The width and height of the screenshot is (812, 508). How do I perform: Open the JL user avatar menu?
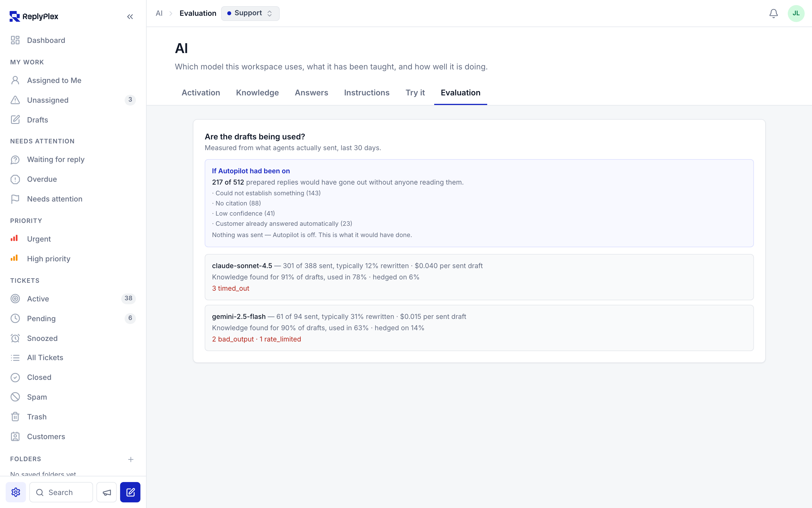(x=796, y=14)
